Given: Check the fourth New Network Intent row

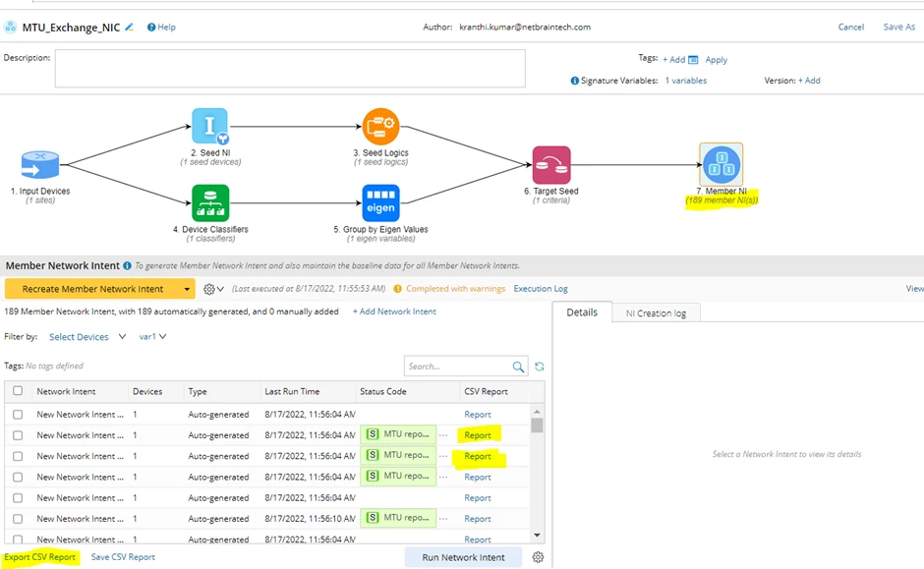Looking at the screenshot, I should [x=18, y=477].
